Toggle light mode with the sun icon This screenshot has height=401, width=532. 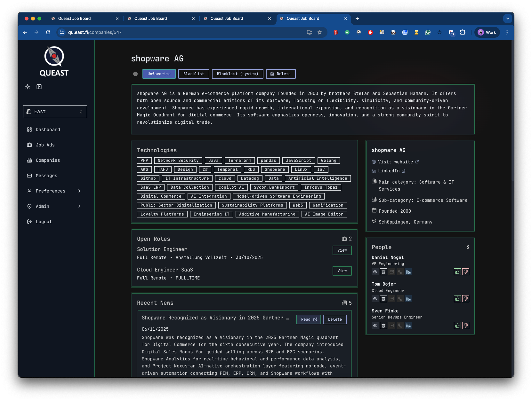click(x=27, y=86)
